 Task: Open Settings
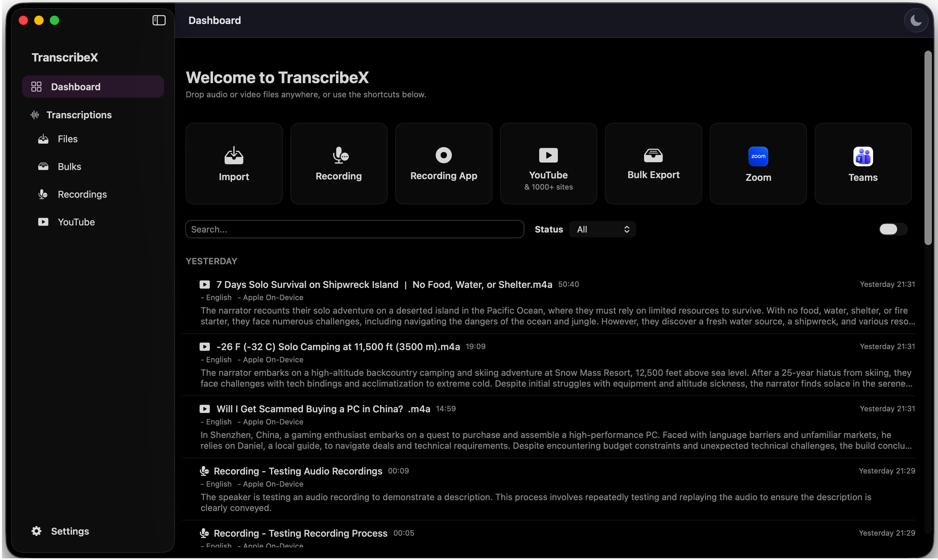(61, 531)
